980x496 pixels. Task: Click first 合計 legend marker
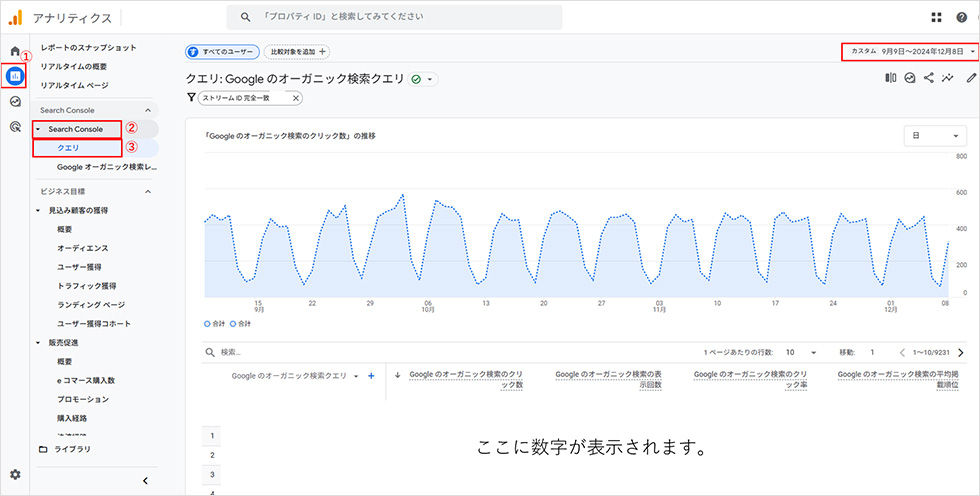(208, 324)
